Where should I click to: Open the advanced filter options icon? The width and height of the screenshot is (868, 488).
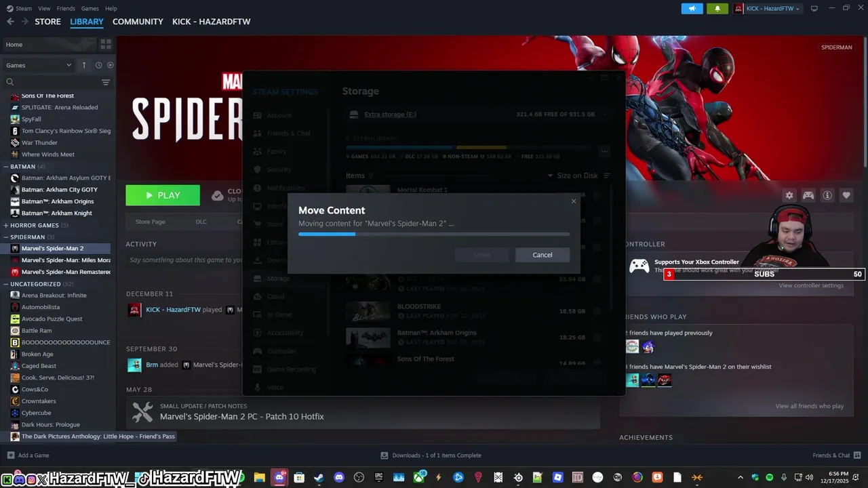(106, 82)
